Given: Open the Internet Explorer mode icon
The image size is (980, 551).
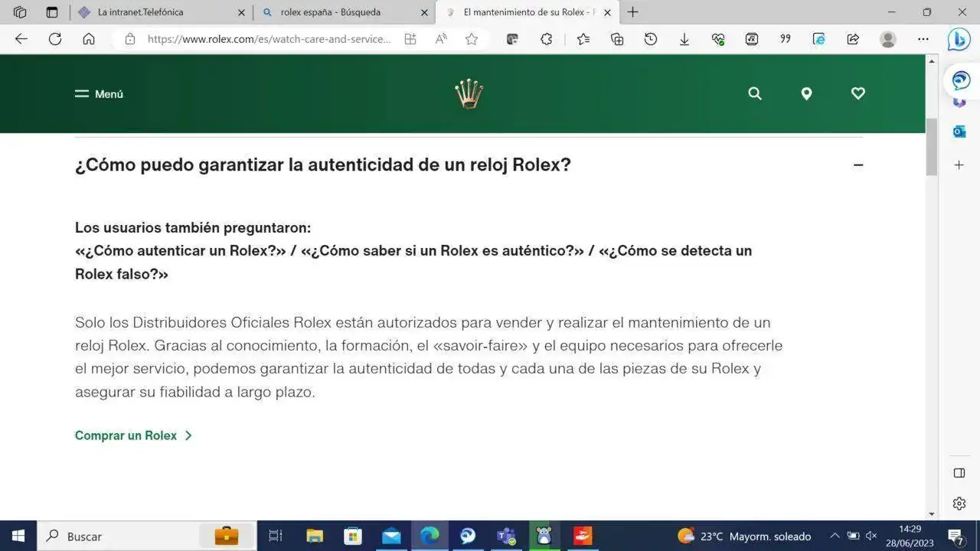Looking at the screenshot, I should tap(819, 39).
